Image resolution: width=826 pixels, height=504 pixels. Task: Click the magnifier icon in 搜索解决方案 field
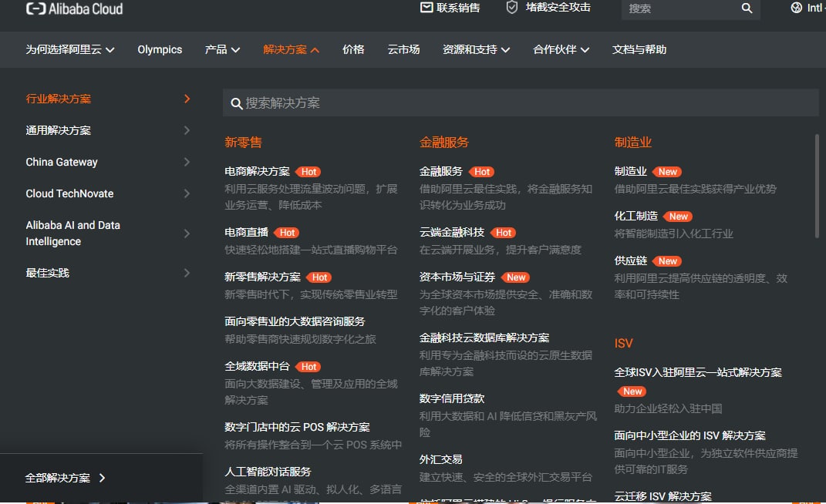tap(237, 103)
